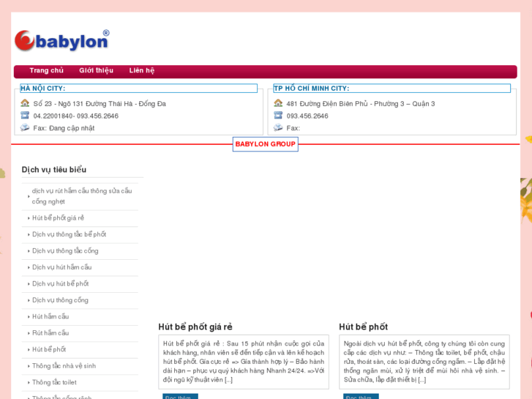532x399 pixels.
Task: Select phone '04.22001840- 093.456.2646'
Action: 75,116
